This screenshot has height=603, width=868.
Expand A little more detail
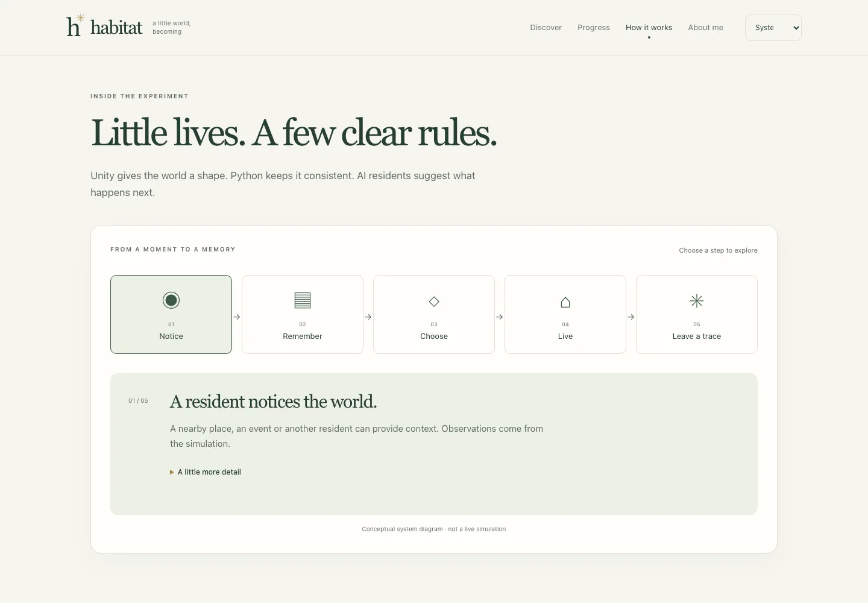(206, 472)
